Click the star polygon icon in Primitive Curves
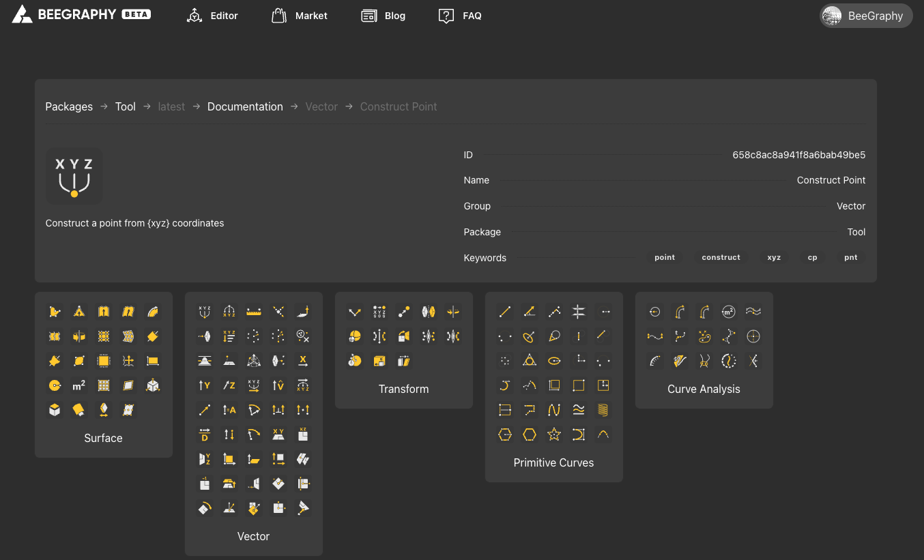This screenshot has width=924, height=560. (554, 434)
